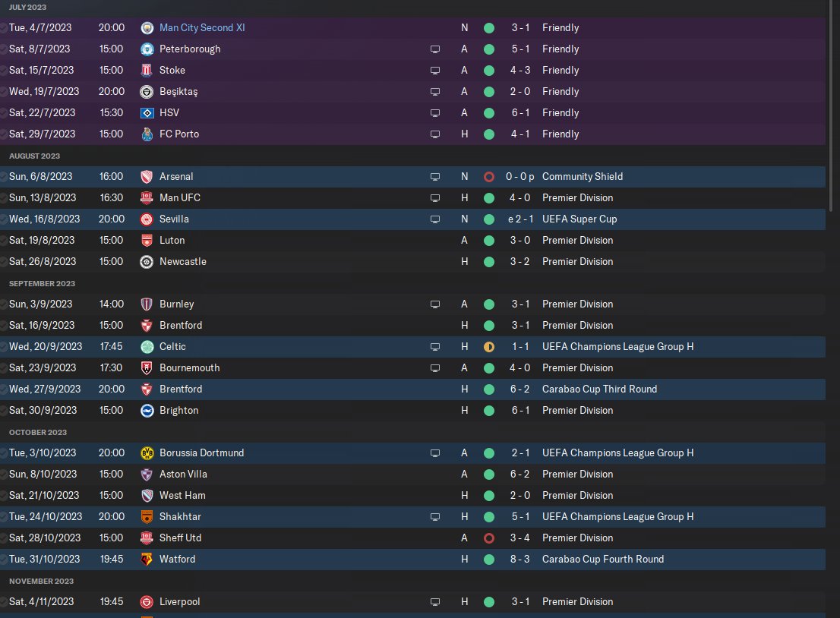Click the Celtic green club badge
This screenshot has height=618, width=840.
click(147, 347)
